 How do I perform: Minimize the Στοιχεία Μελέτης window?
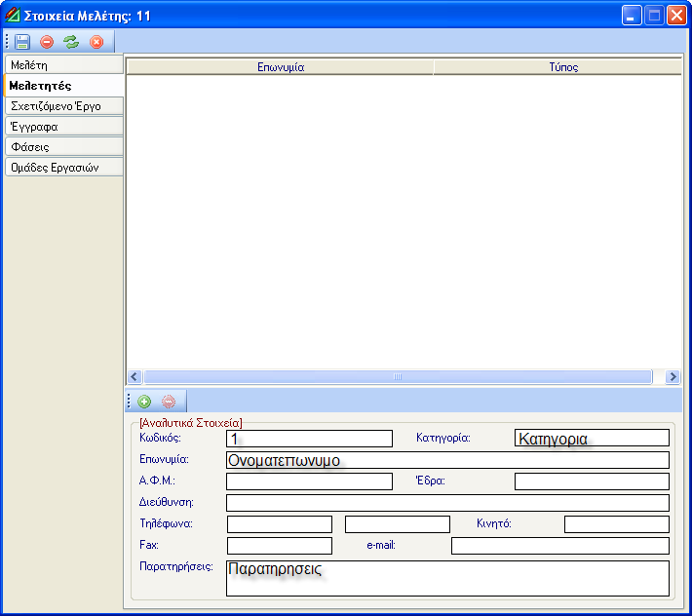[632, 16]
